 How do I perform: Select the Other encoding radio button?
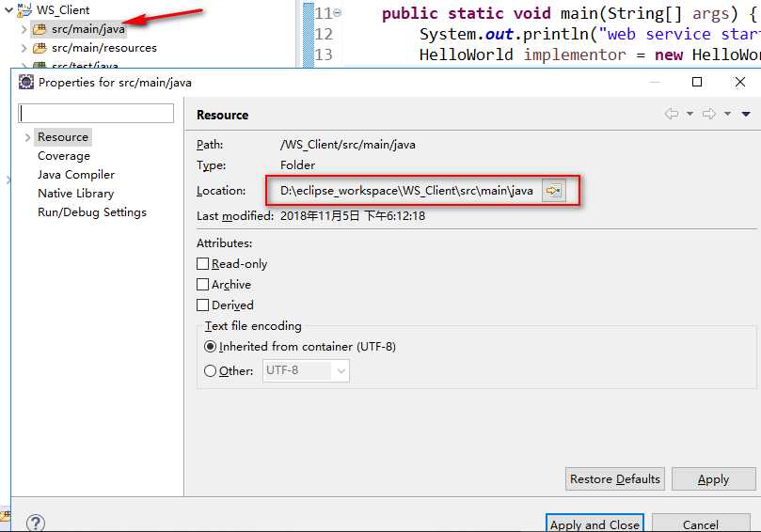[210, 371]
